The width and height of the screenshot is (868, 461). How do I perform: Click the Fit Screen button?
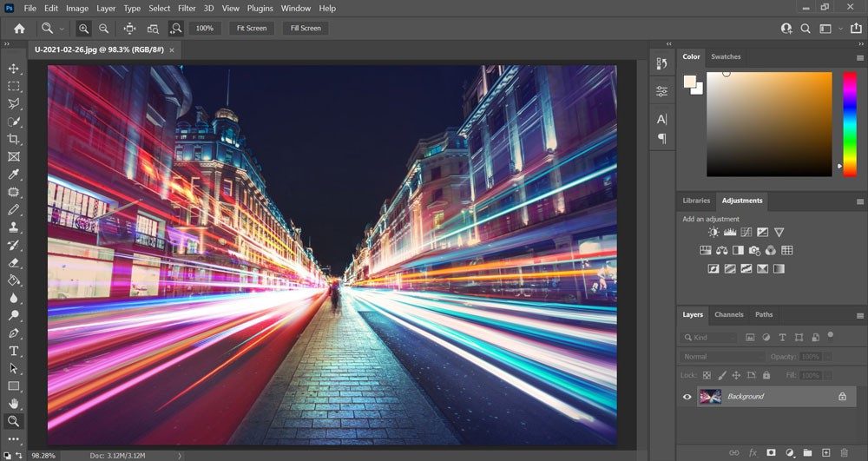pos(252,29)
